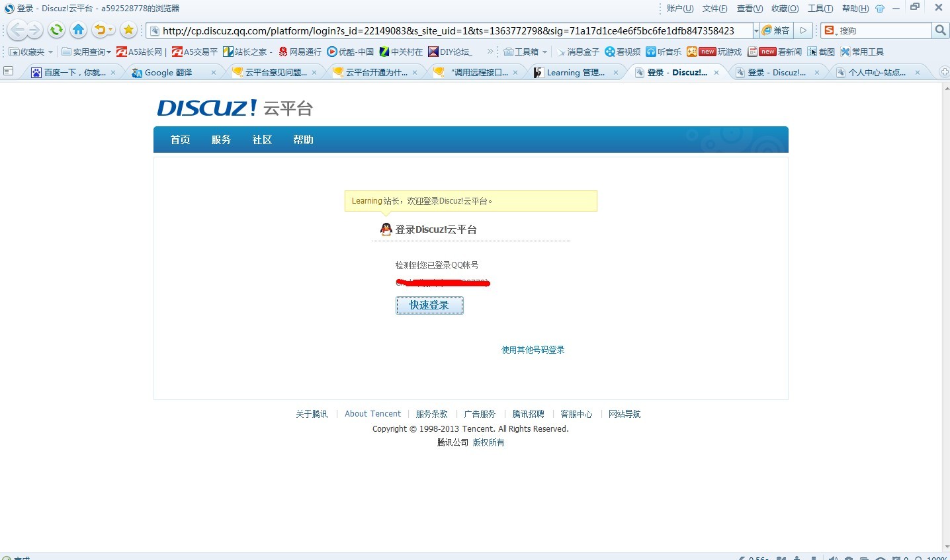Open the Sogou search engine selector
This screenshot has height=560, width=950.
(830, 30)
